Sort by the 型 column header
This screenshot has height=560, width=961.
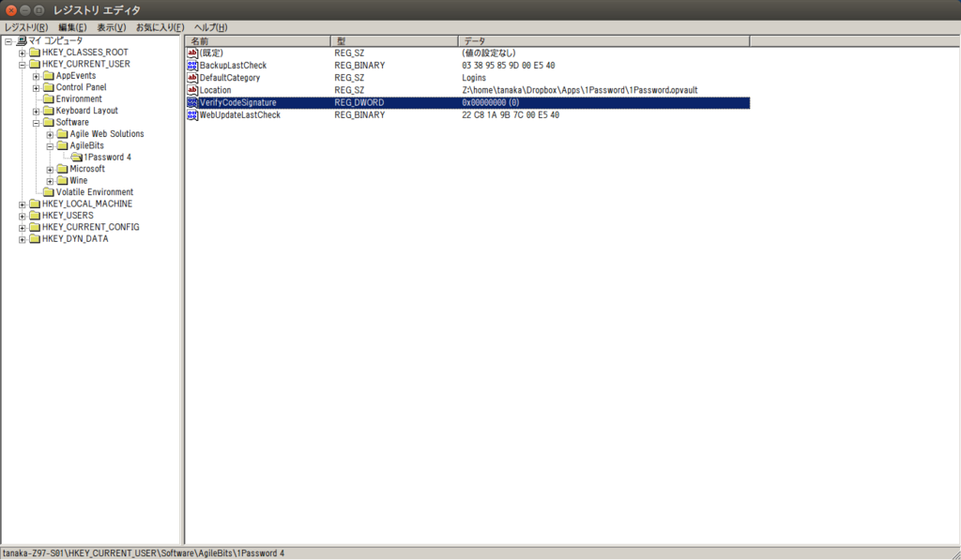394,41
